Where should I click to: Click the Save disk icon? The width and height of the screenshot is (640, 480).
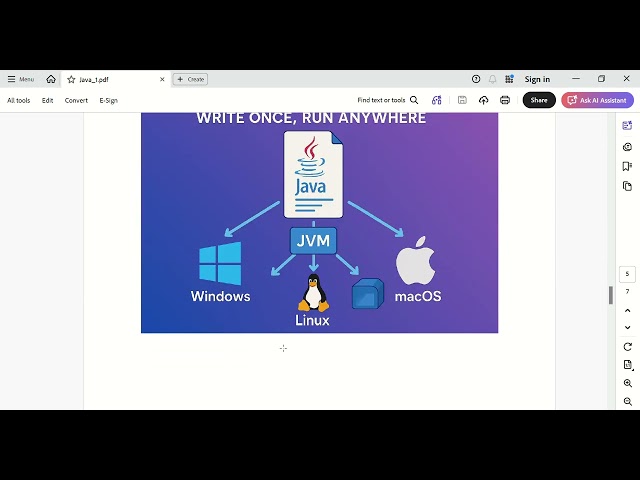[x=462, y=100]
